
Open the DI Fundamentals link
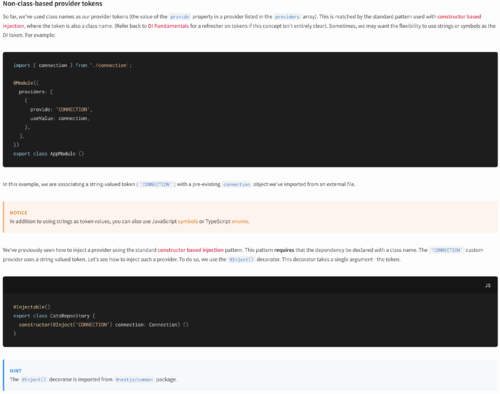168,26
